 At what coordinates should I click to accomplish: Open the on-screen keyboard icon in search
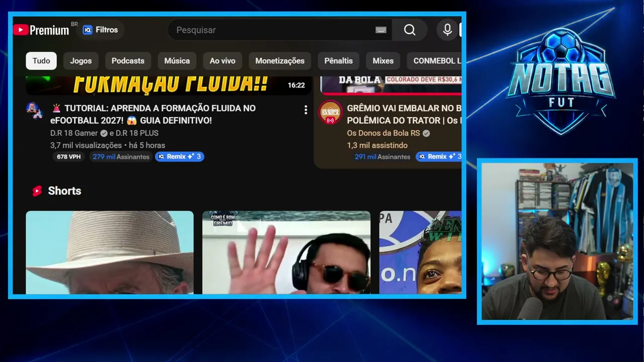(x=381, y=30)
